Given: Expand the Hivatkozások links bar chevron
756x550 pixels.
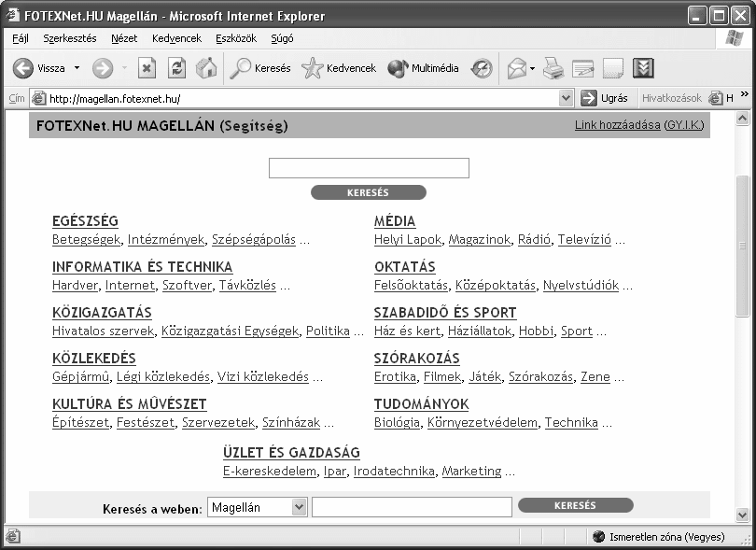Looking at the screenshot, I should [745, 93].
